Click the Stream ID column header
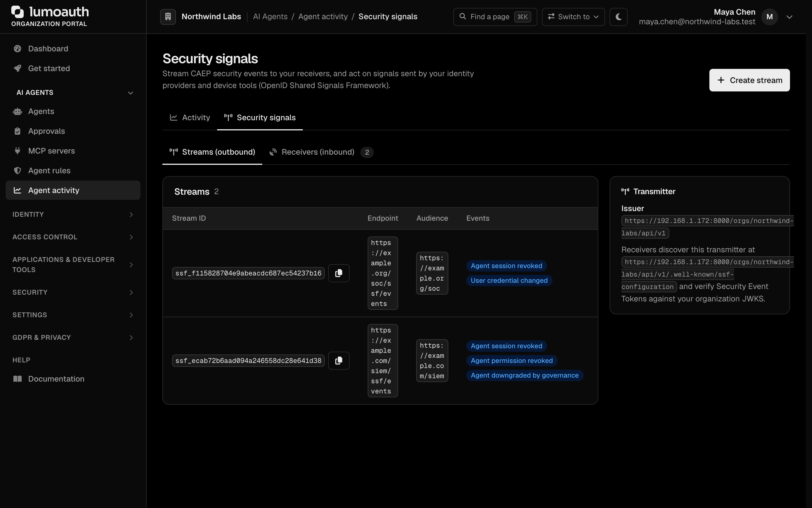This screenshot has height=508, width=812. (x=189, y=218)
